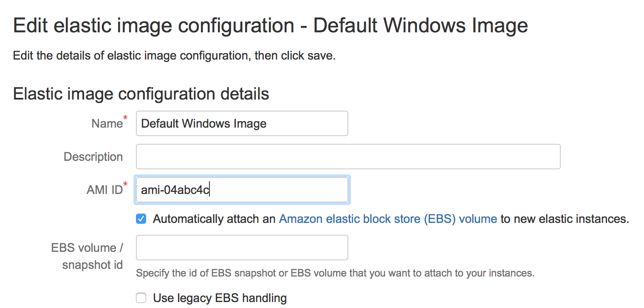Focus the empty Description field

(x=347, y=157)
